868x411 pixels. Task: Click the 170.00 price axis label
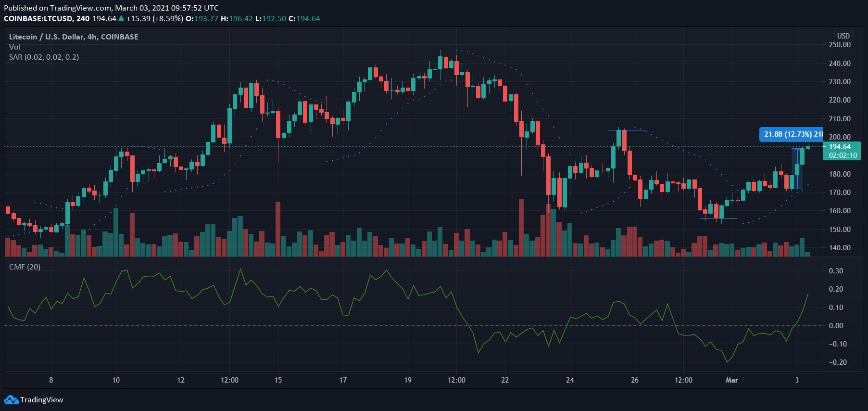tap(840, 192)
